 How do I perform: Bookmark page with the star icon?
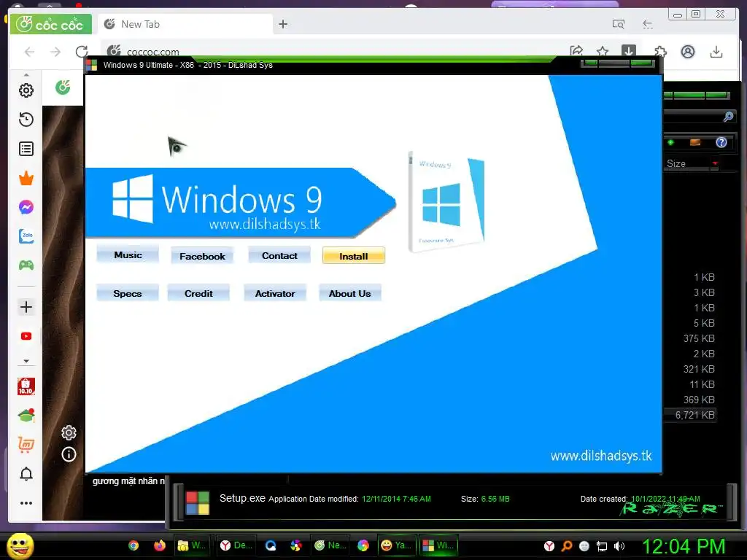(602, 51)
